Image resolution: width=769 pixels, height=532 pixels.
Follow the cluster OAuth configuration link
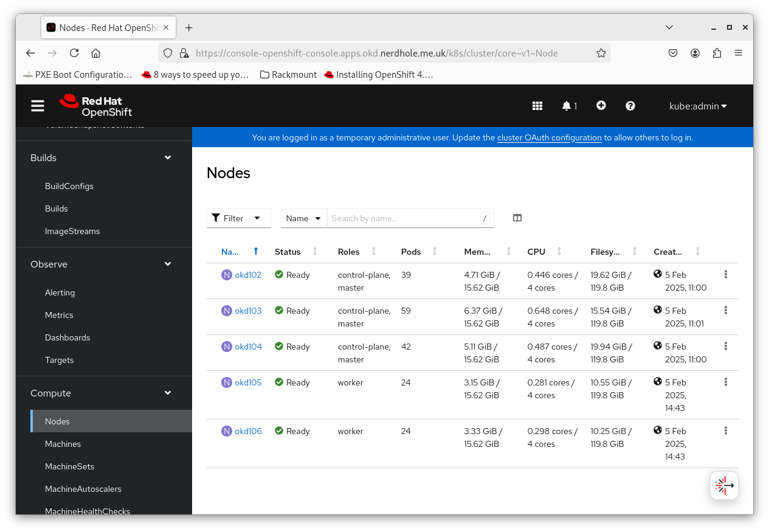[550, 137]
